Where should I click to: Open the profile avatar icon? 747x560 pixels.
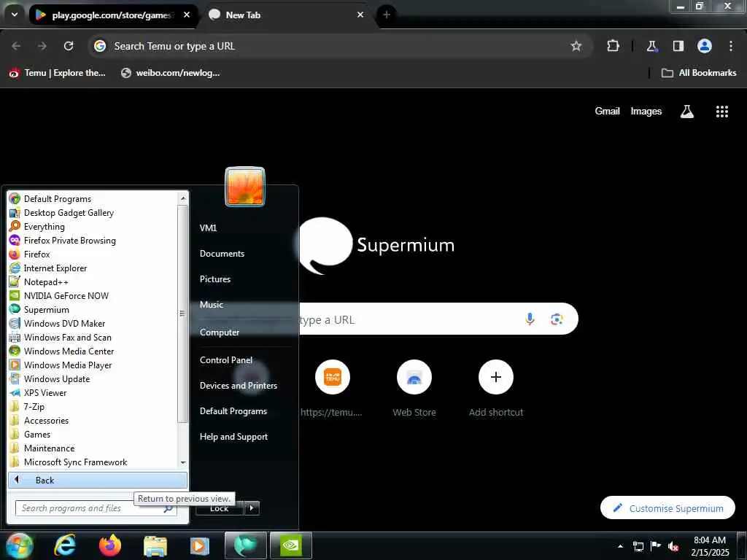pyautogui.click(x=704, y=46)
